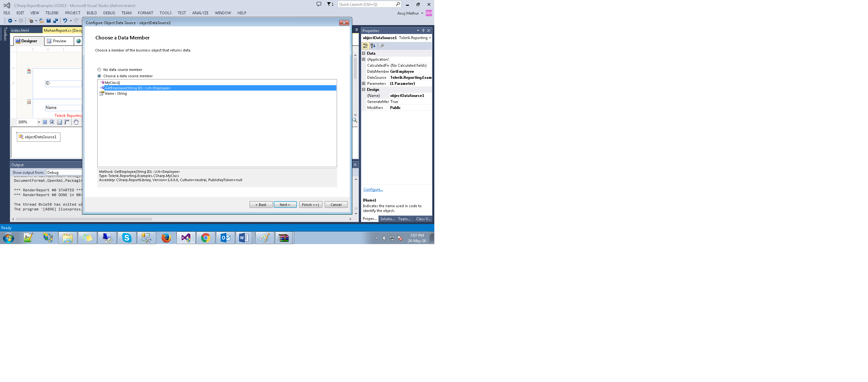This screenshot has width=868, height=382.
Task: Select No data source member option
Action: [x=100, y=70]
